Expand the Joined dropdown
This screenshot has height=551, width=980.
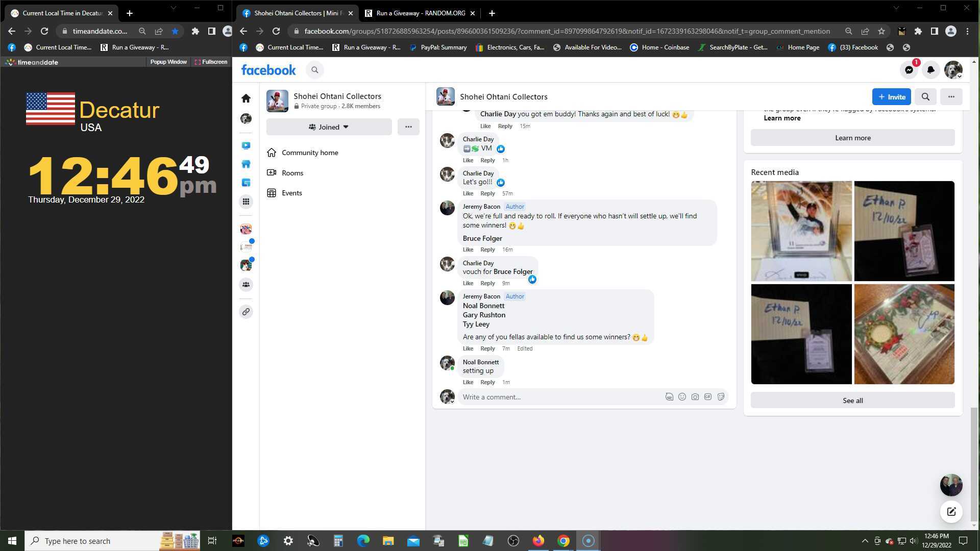click(x=329, y=127)
